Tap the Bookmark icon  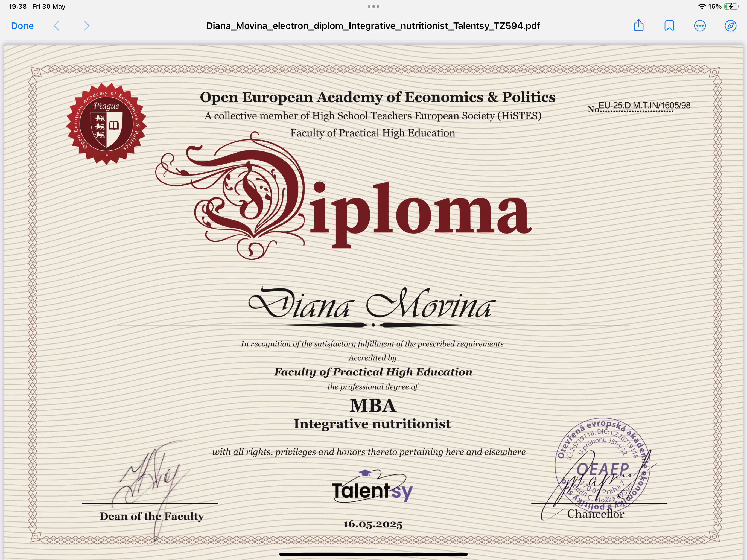(x=669, y=26)
